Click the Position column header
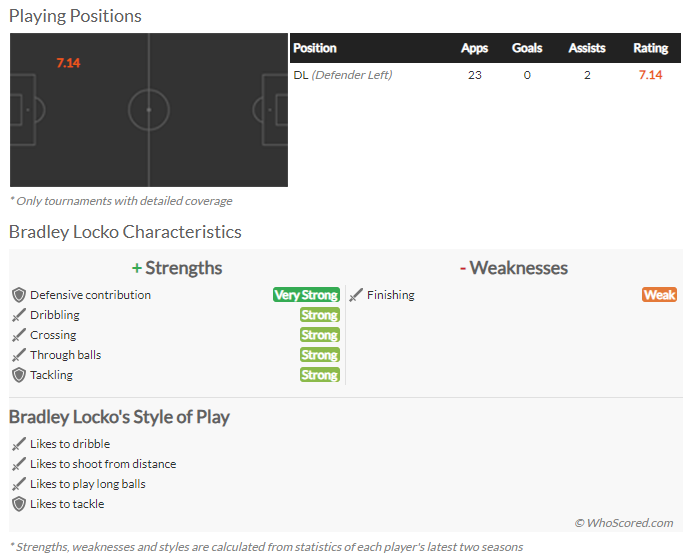 coord(315,48)
